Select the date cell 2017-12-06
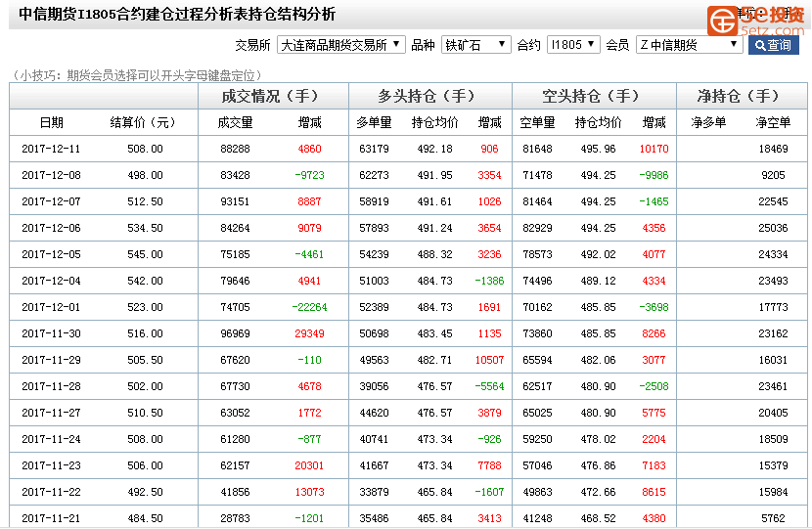The width and height of the screenshot is (812, 529). point(51,228)
